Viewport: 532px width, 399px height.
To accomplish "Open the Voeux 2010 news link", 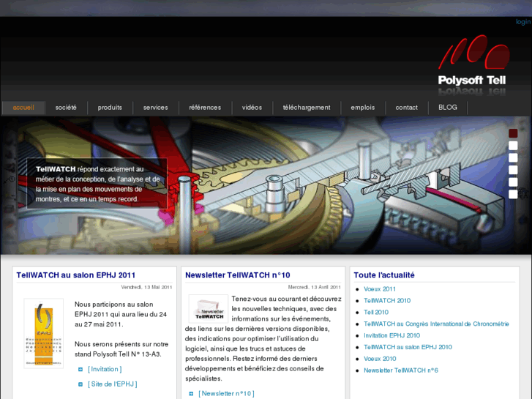I will (x=380, y=359).
